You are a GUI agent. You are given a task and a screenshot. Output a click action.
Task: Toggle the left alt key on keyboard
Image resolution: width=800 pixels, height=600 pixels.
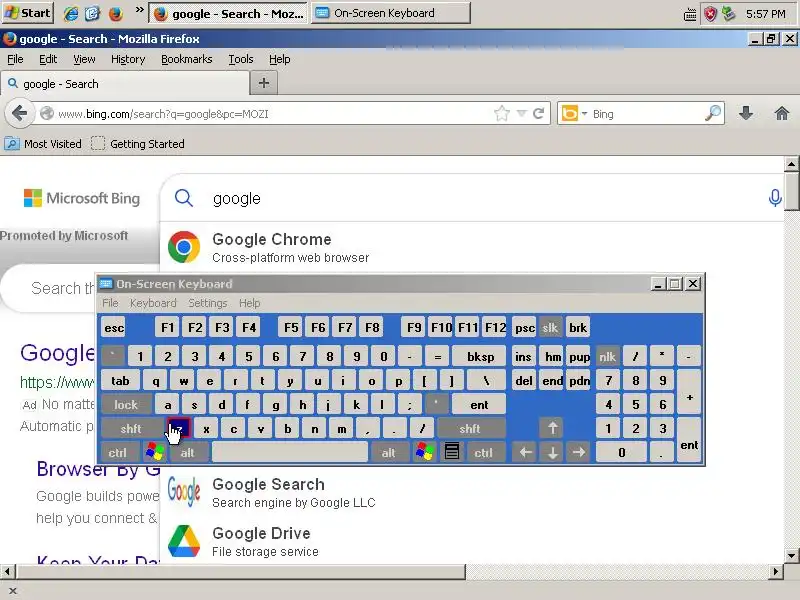(187, 453)
